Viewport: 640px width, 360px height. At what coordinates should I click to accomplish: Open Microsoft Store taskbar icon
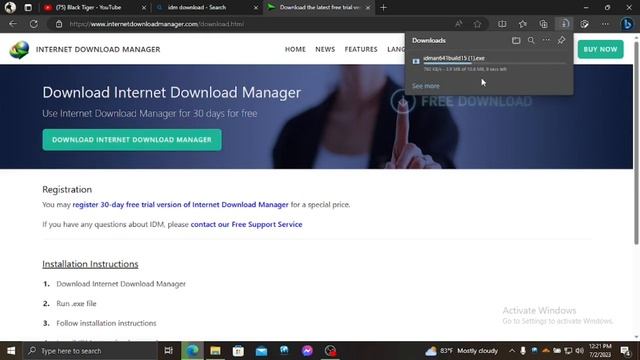pos(238,351)
